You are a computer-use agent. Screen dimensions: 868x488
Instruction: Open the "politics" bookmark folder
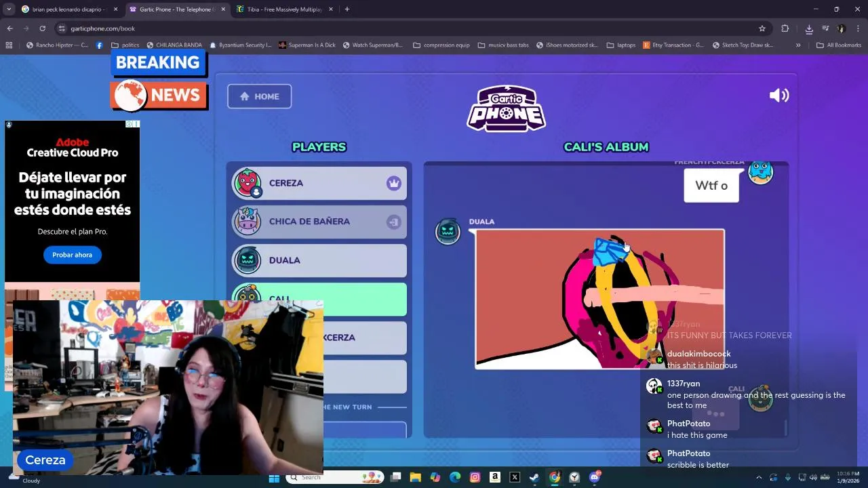(125, 45)
